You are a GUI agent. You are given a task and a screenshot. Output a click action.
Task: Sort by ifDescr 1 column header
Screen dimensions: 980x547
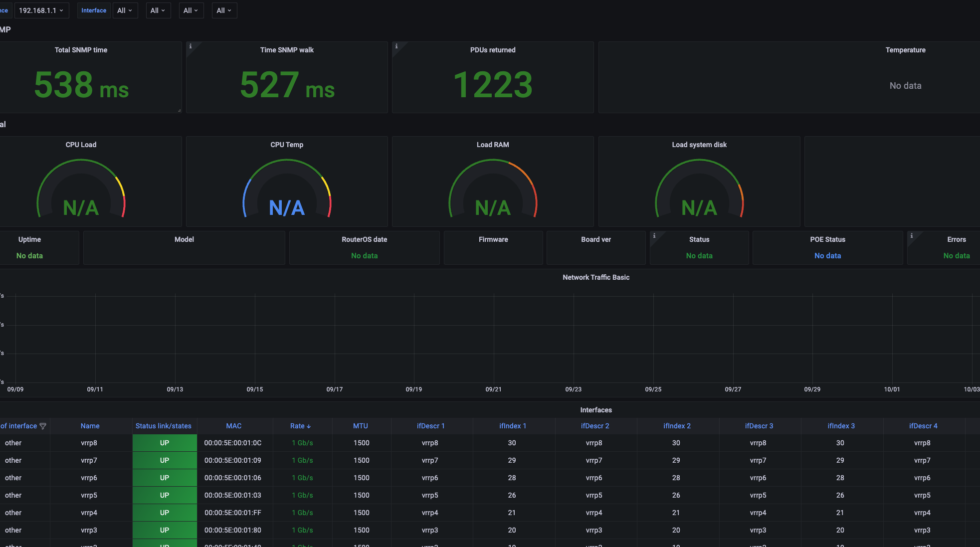click(x=431, y=426)
